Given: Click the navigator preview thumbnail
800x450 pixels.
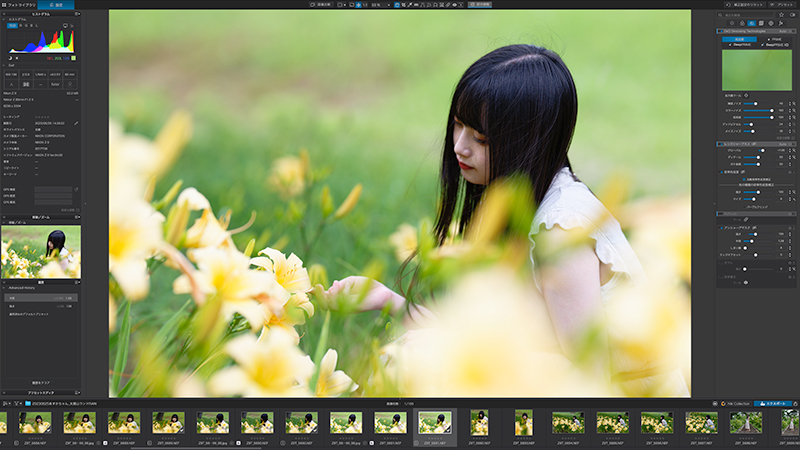Looking at the screenshot, I should click(x=41, y=252).
